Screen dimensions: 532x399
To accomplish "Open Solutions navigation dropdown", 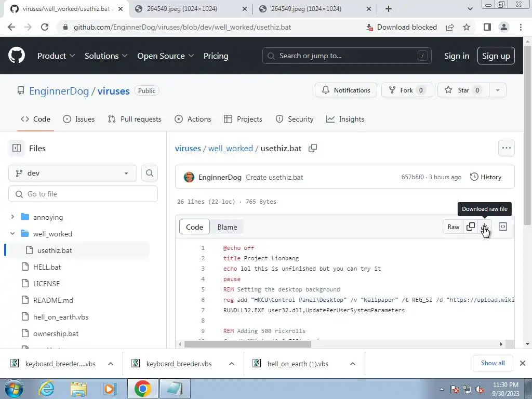I will tap(106, 56).
